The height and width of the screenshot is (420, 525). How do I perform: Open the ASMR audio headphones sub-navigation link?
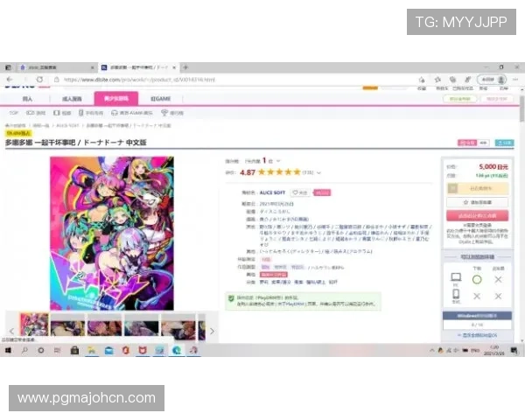point(131,113)
